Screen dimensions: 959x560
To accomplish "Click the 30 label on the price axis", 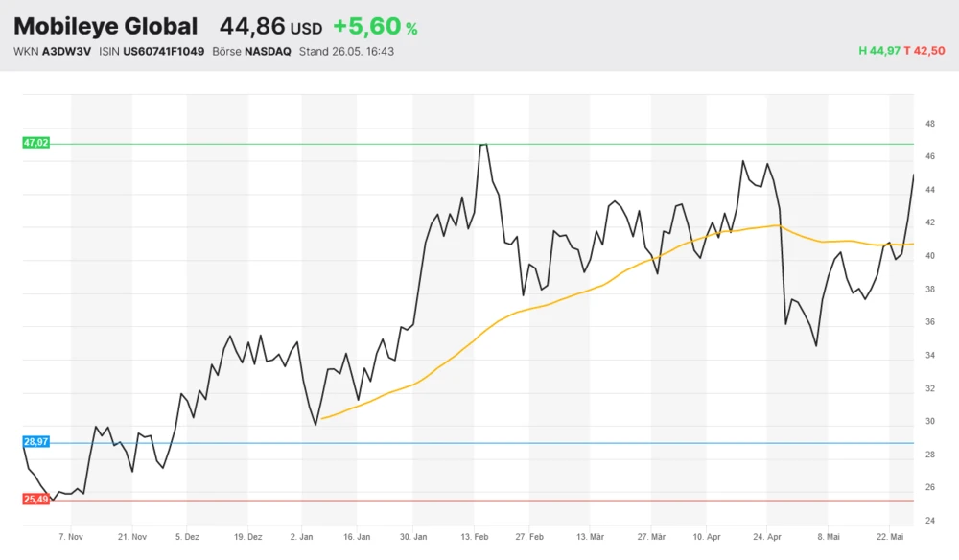I will click(x=929, y=422).
